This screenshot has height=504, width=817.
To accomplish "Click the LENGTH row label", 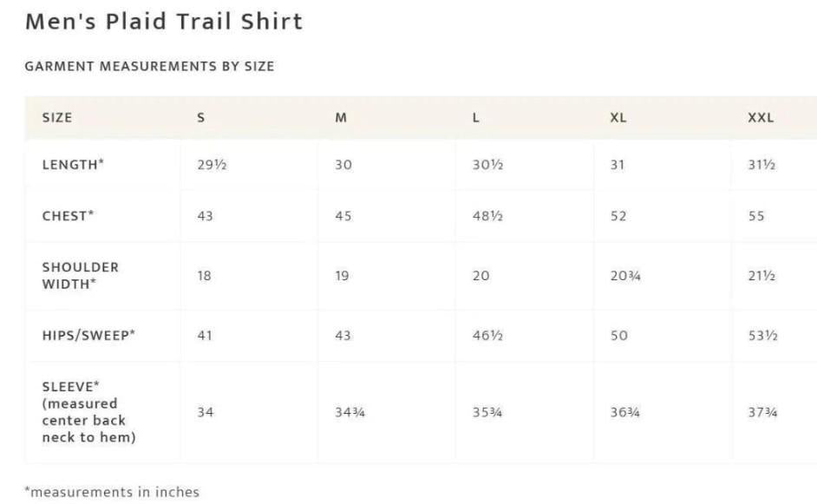I will [x=73, y=165].
